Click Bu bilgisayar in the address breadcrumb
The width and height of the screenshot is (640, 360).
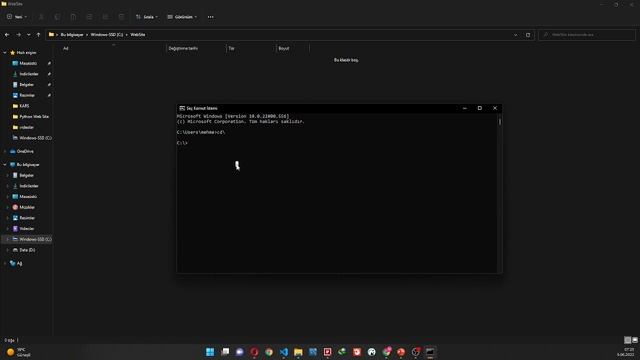(72, 35)
